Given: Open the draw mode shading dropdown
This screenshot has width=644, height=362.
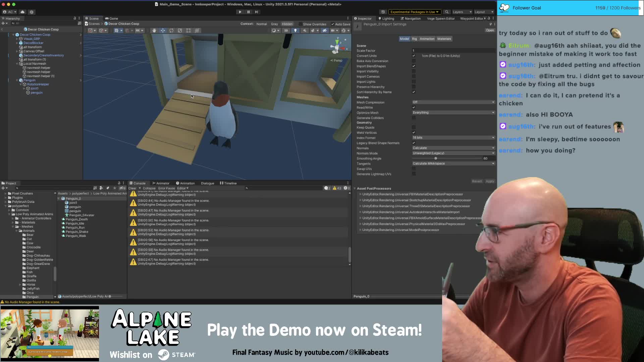Looking at the screenshot, I should click(275, 31).
